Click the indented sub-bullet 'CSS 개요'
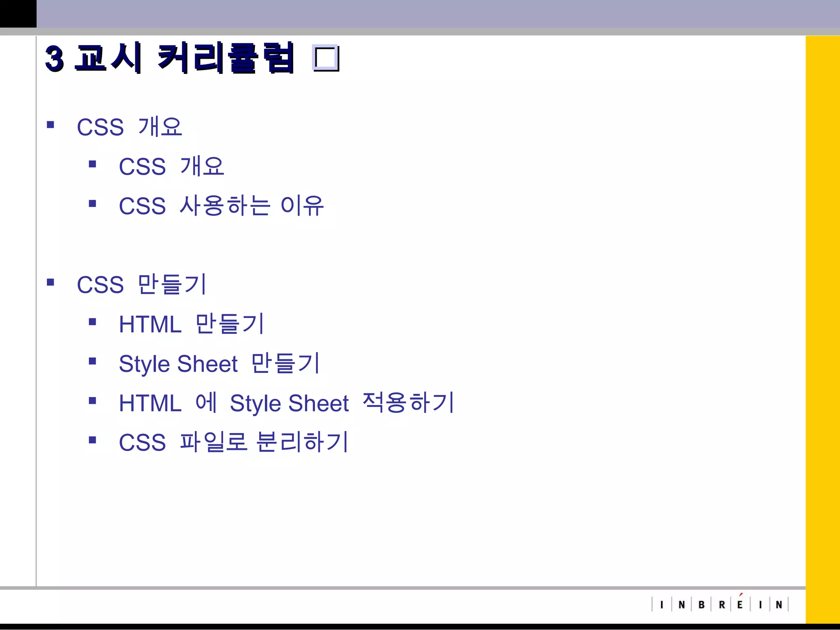The height and width of the screenshot is (630, 840). coord(171,166)
